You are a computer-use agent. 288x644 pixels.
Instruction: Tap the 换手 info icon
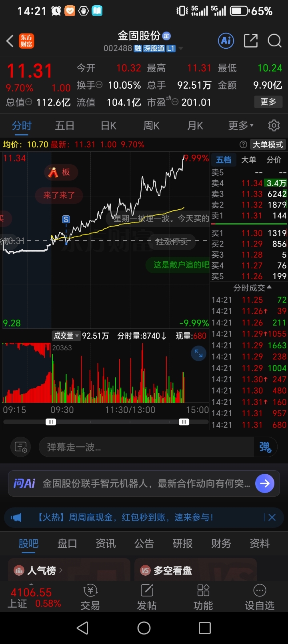pos(99,85)
